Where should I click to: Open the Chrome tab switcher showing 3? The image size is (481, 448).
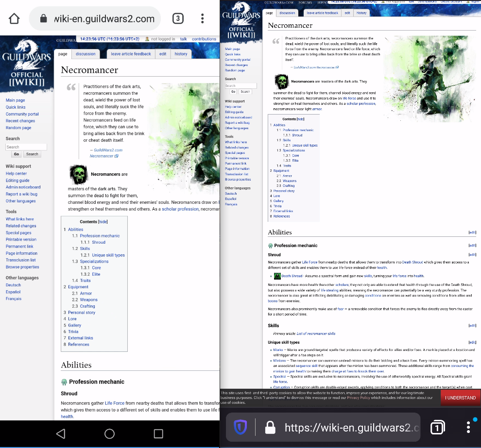click(x=178, y=17)
